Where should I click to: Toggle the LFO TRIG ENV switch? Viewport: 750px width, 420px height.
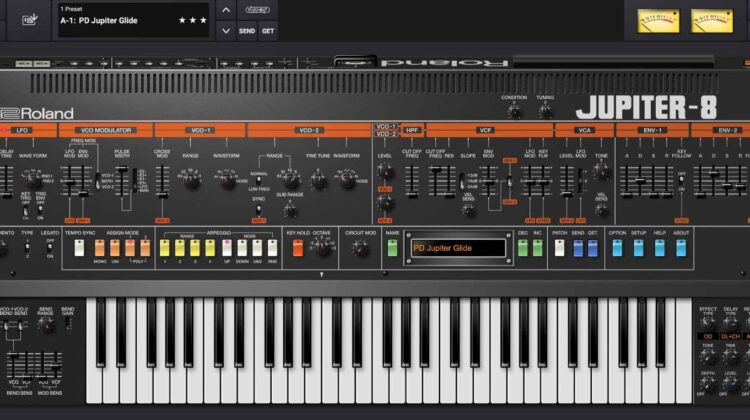point(40,210)
